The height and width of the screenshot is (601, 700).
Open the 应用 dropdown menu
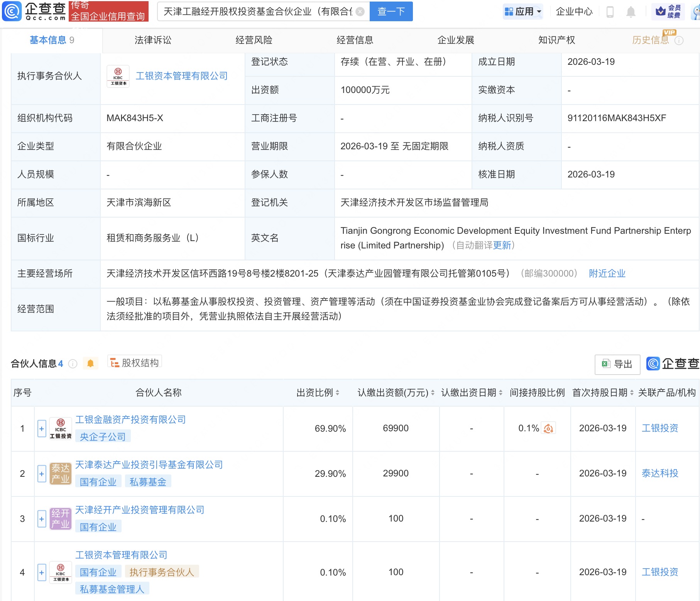pos(523,12)
